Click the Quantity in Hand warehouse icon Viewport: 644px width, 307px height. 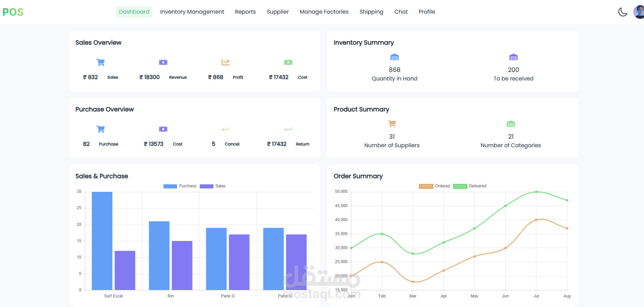coord(395,57)
